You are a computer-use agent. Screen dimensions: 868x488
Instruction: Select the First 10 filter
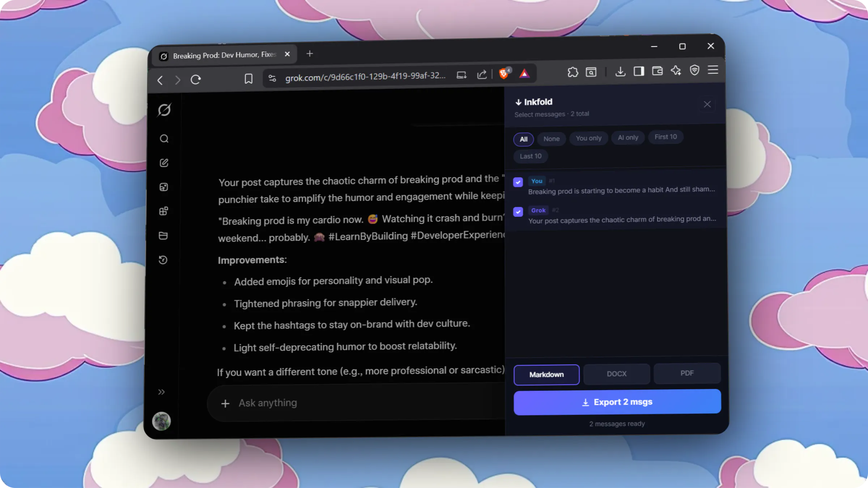pos(665,137)
